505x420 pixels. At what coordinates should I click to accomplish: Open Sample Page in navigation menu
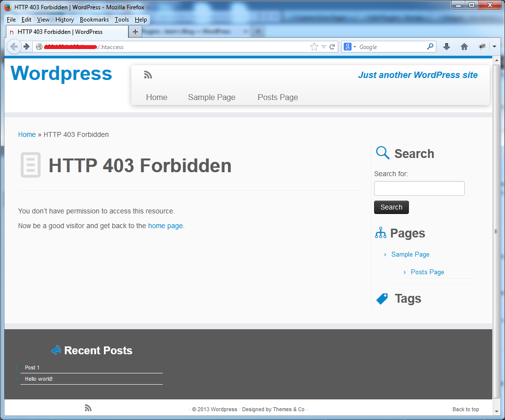(212, 97)
